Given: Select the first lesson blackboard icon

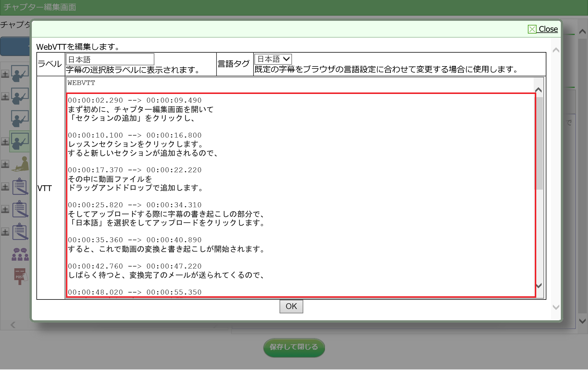Looking at the screenshot, I should point(20,74).
